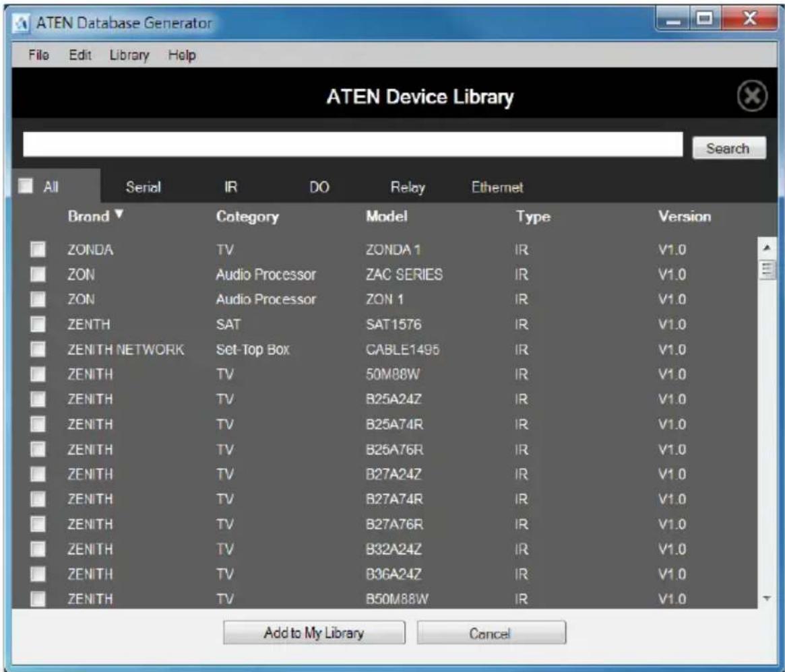This screenshot has width=785, height=672.
Task: Click the ZENTH brand cell
Action: coord(89,325)
